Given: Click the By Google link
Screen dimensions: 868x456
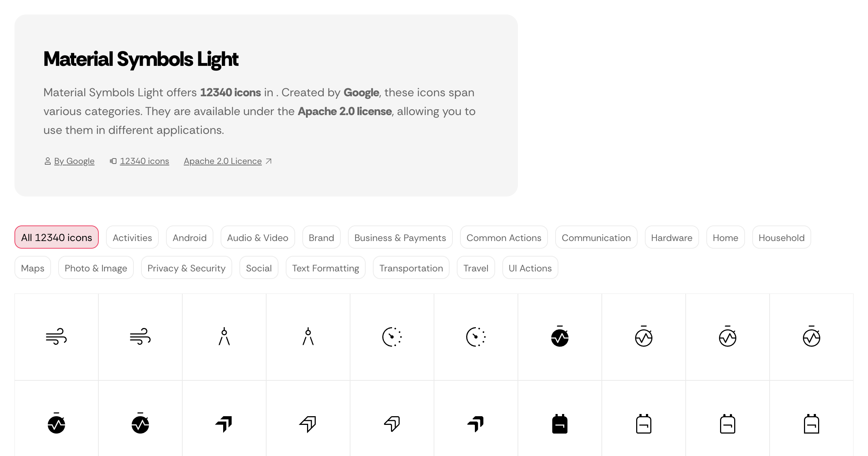Looking at the screenshot, I should 74,161.
